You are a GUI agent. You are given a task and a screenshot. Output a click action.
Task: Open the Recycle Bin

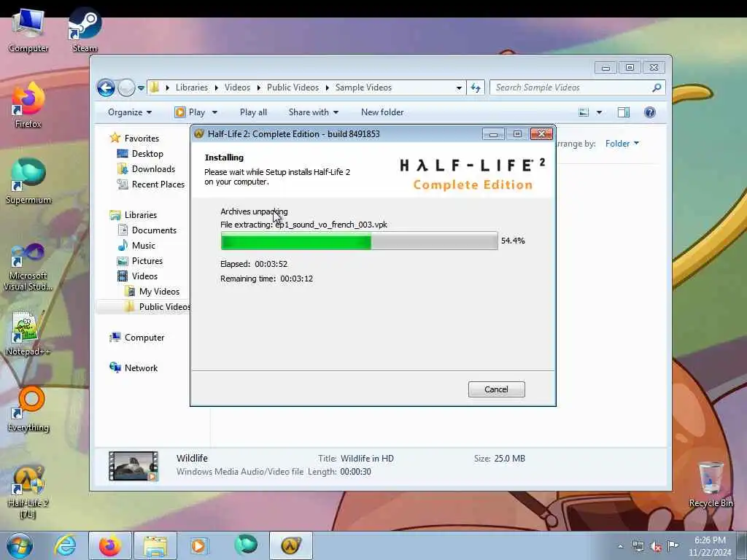click(711, 485)
